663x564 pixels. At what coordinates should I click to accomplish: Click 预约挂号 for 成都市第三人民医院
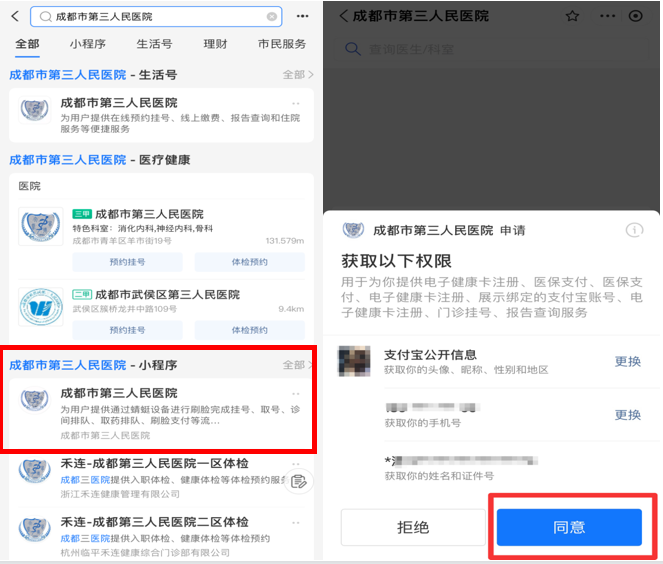[x=127, y=262]
